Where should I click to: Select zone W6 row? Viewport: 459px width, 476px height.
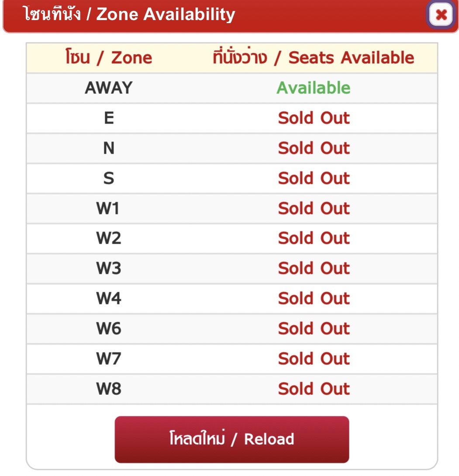[x=232, y=328]
